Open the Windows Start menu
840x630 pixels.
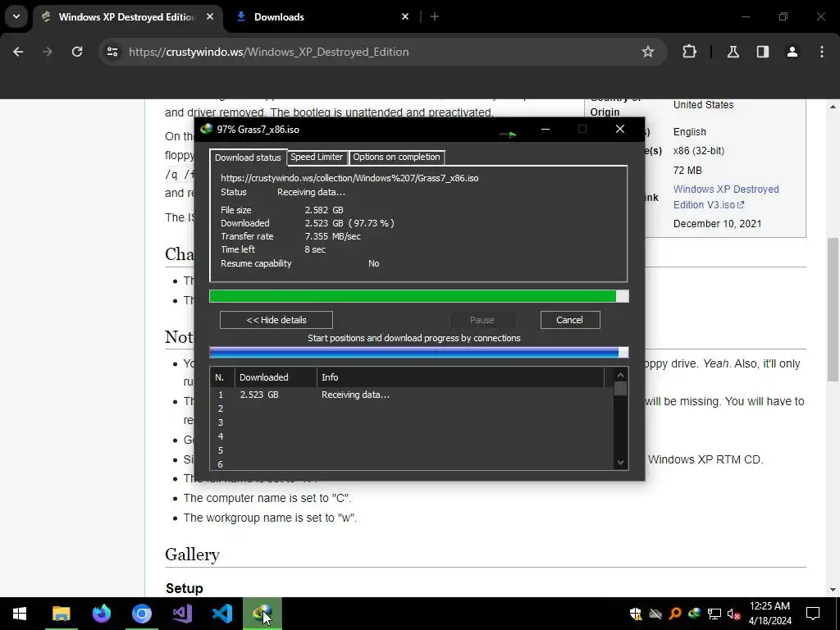click(x=20, y=614)
